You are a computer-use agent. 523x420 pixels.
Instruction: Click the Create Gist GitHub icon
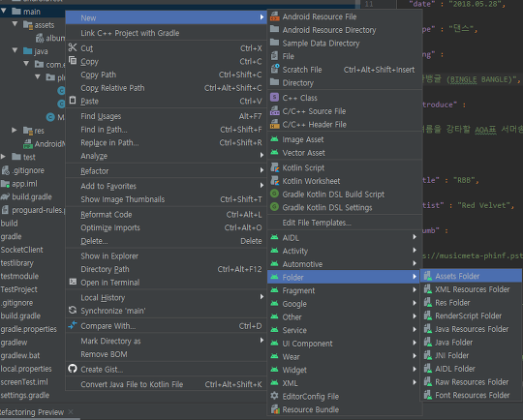pos(73,369)
